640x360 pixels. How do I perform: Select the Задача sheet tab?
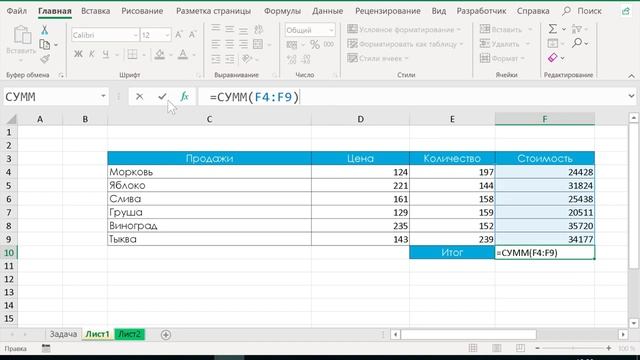[x=63, y=334]
